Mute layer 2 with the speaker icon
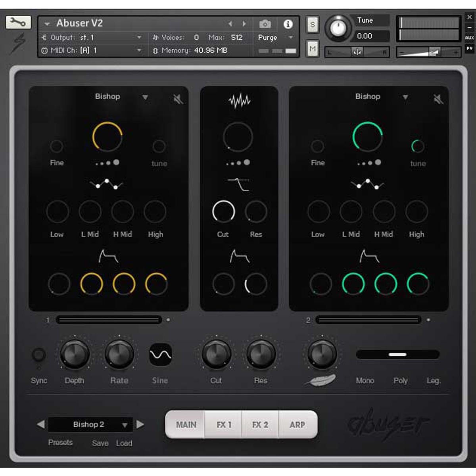 (438, 98)
